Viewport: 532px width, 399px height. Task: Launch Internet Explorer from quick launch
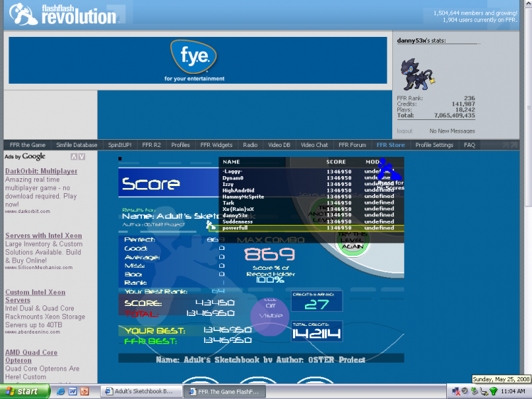pos(61,391)
